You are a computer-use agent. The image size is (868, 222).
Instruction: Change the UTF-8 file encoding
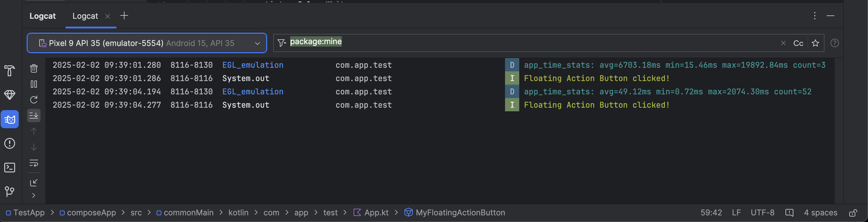(x=763, y=213)
